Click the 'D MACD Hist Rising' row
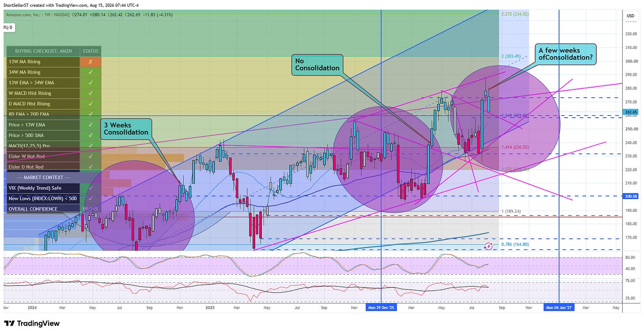The height and width of the screenshot is (334, 644). coord(43,104)
